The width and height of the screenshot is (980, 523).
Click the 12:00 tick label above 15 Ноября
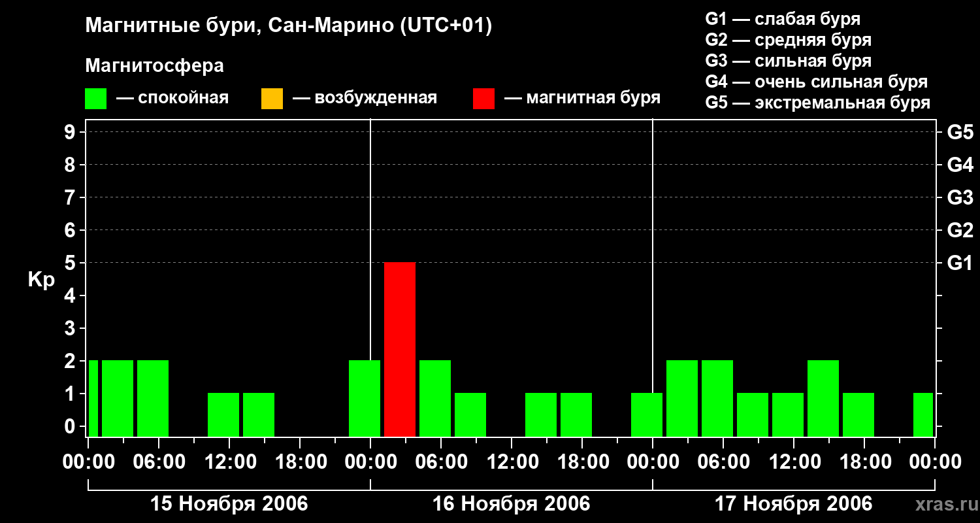pos(229,462)
